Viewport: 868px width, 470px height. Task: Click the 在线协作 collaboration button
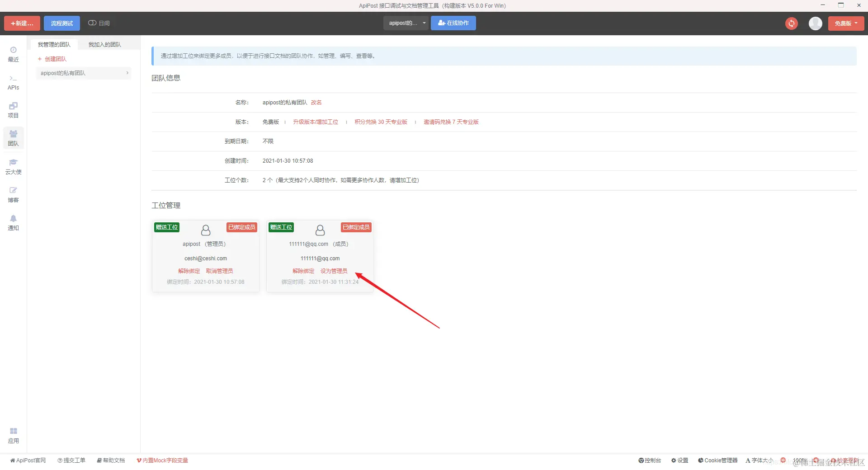(x=453, y=23)
